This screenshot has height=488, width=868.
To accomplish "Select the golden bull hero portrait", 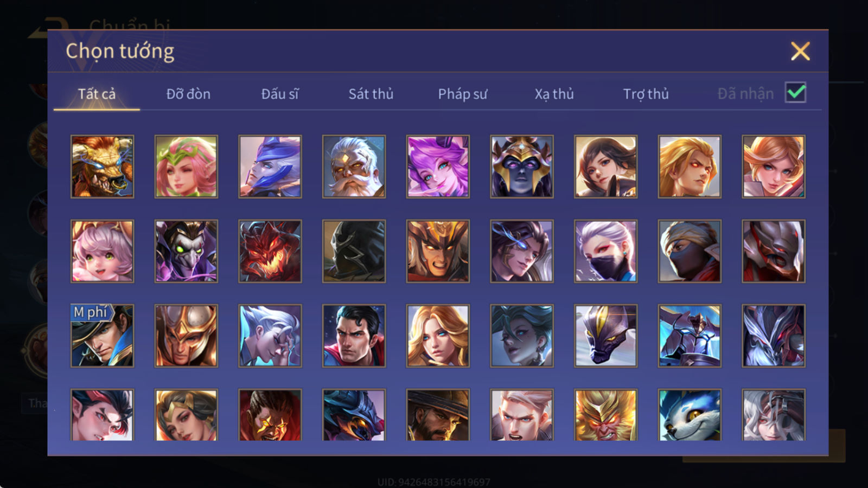I will (x=103, y=166).
